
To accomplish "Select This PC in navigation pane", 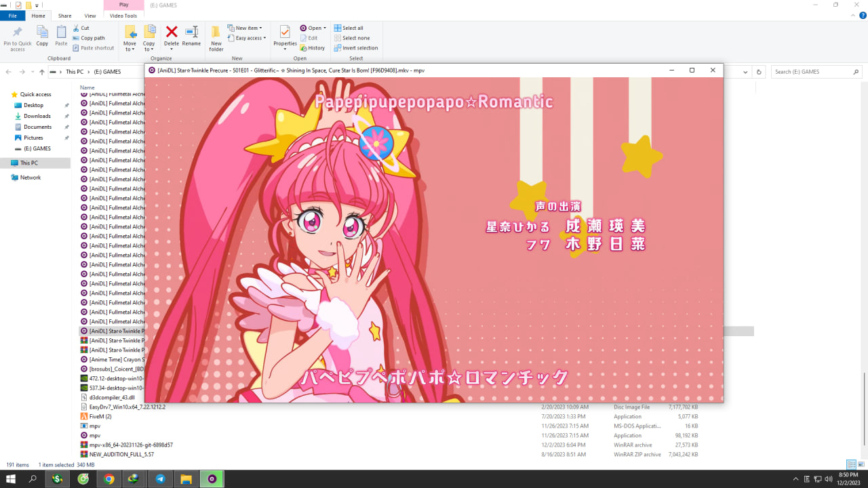I will pos(29,163).
